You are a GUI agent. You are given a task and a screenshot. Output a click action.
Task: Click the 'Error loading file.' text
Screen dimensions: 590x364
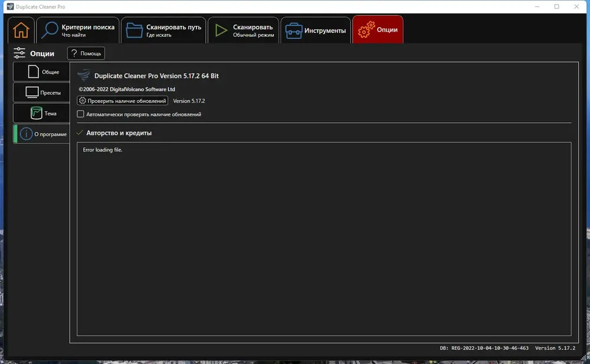point(102,150)
